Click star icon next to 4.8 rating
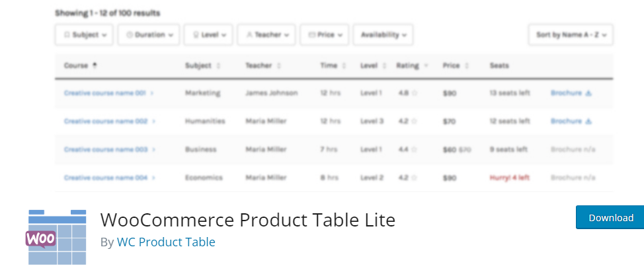Image resolution: width=644 pixels, height=276 pixels. click(x=415, y=93)
